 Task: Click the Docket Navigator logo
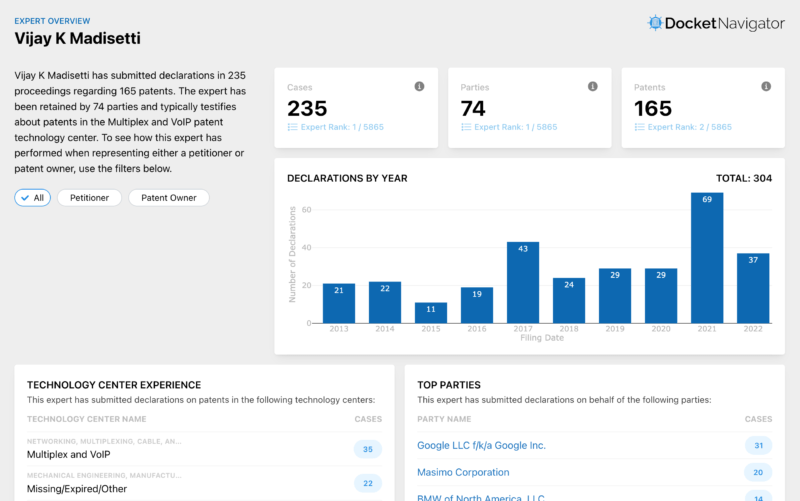coord(716,23)
